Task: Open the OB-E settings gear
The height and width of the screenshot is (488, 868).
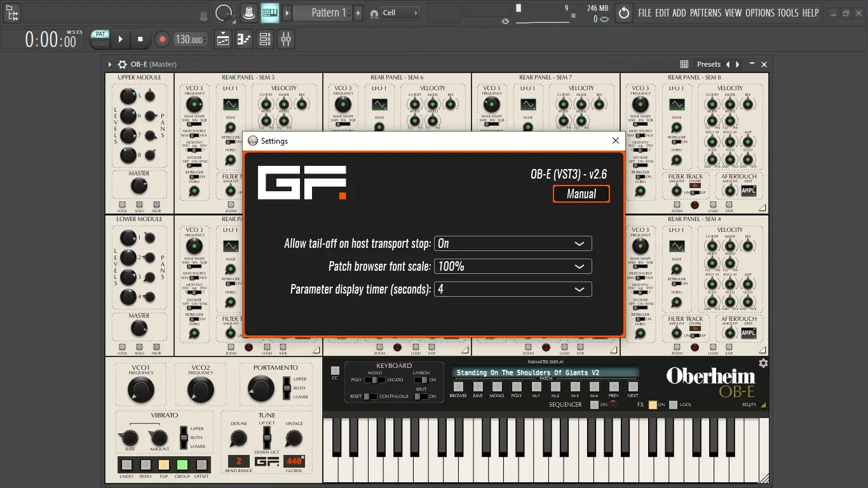Action: pos(763,363)
